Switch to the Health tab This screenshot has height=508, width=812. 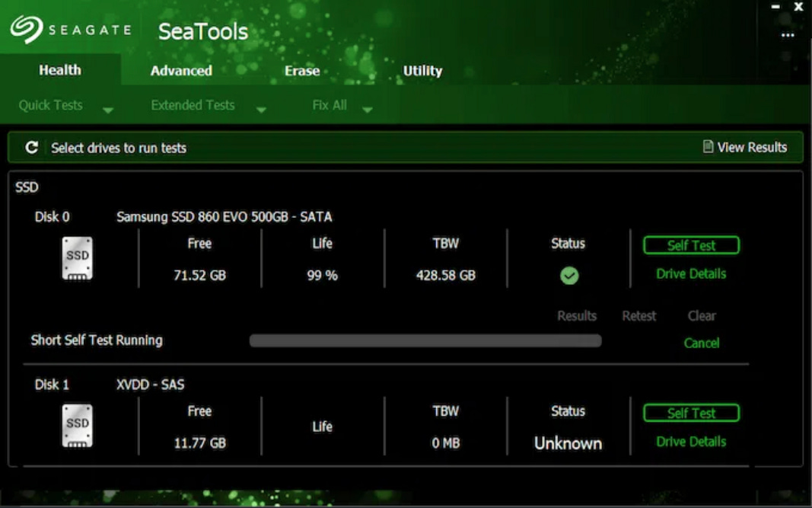[60, 70]
